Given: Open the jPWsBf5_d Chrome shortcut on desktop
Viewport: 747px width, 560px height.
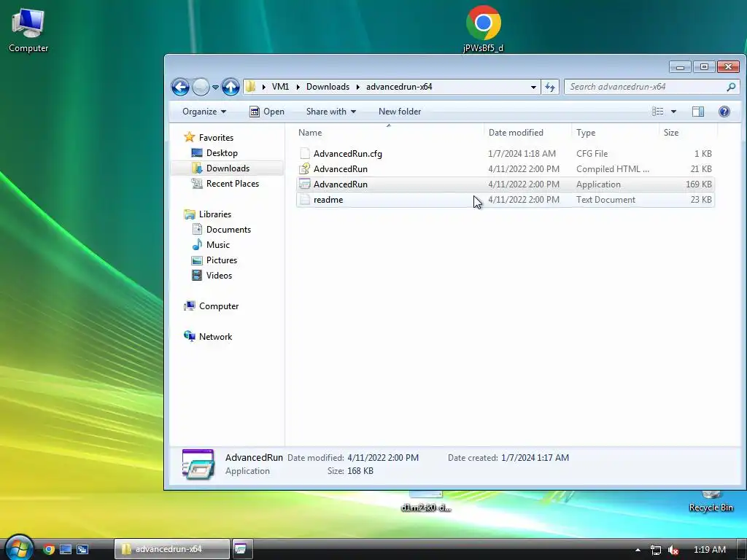Looking at the screenshot, I should click(x=483, y=28).
